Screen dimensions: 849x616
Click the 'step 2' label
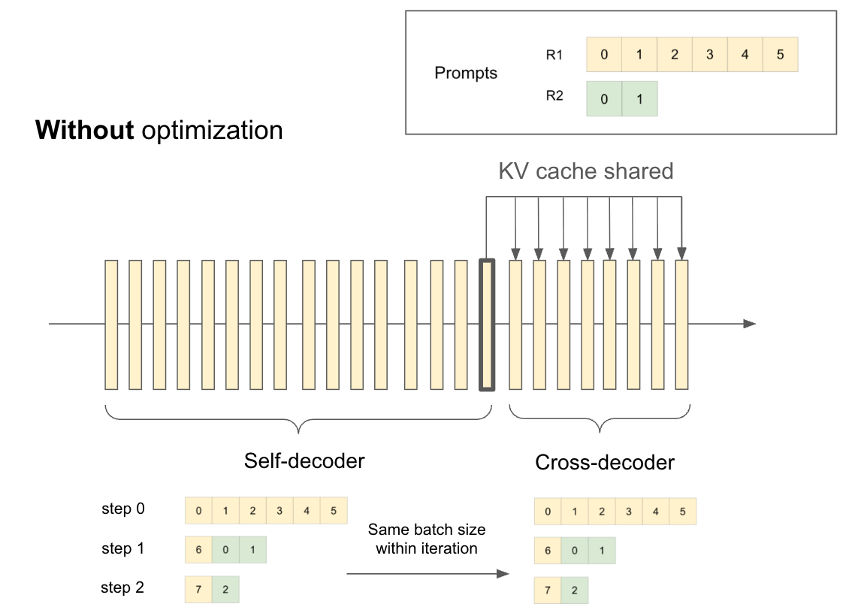[x=122, y=588]
